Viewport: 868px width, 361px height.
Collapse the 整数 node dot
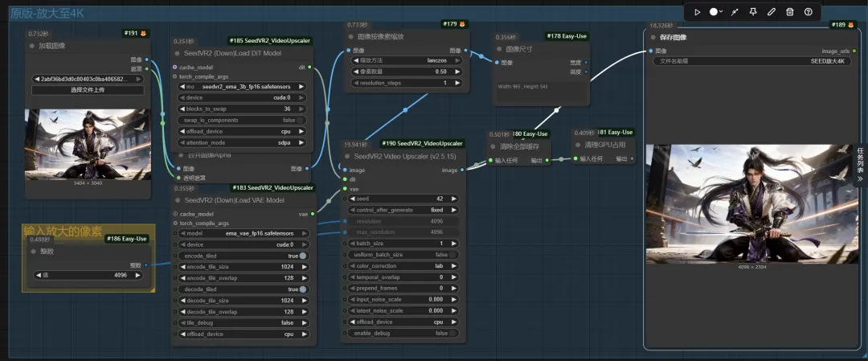click(33, 252)
